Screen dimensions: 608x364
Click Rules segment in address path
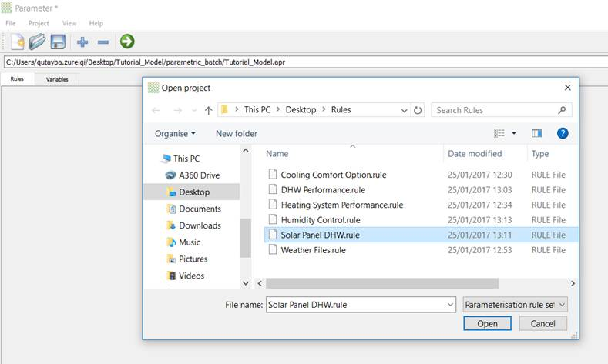click(x=341, y=109)
